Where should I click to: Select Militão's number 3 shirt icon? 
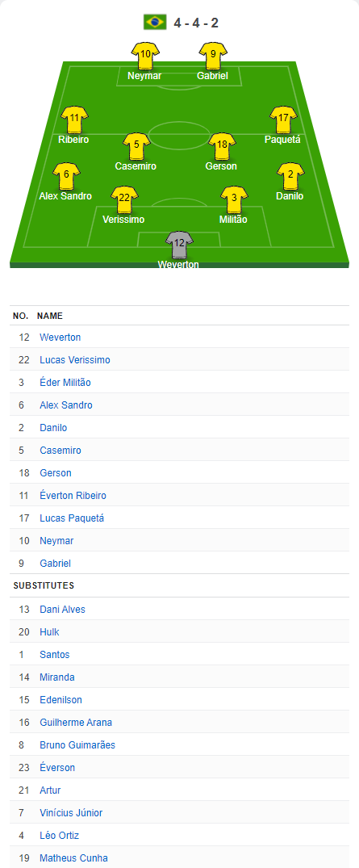point(234,199)
